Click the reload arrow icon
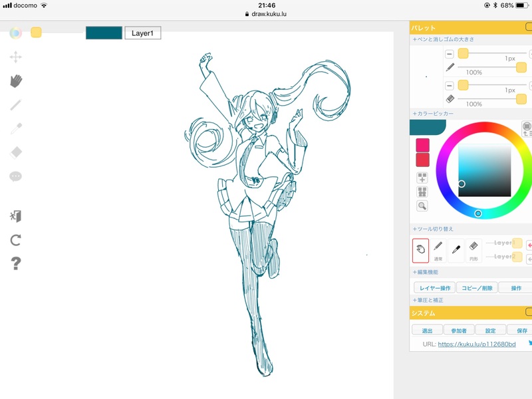The height and width of the screenshot is (399, 532). coord(15,240)
